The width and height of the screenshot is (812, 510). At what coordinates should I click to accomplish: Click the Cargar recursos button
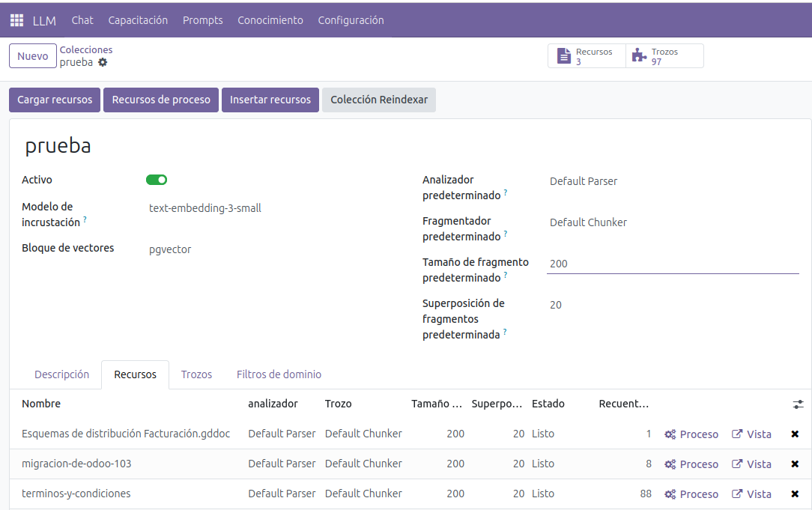(x=55, y=100)
